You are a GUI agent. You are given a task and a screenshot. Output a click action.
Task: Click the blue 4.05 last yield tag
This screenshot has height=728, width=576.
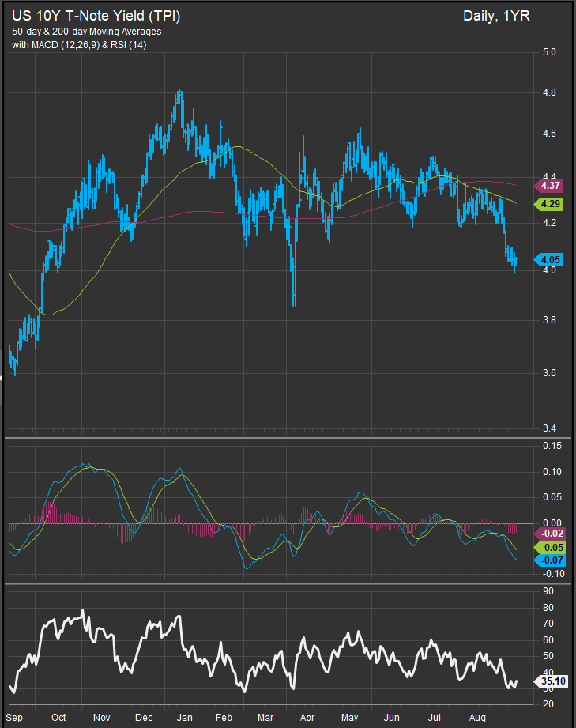[550, 258]
